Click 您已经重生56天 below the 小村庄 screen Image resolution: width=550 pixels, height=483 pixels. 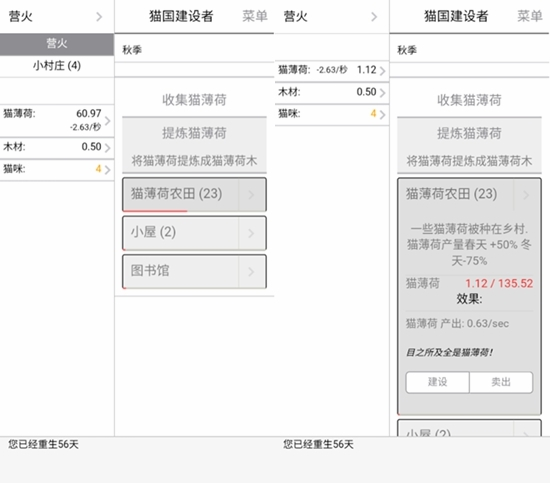[43, 444]
